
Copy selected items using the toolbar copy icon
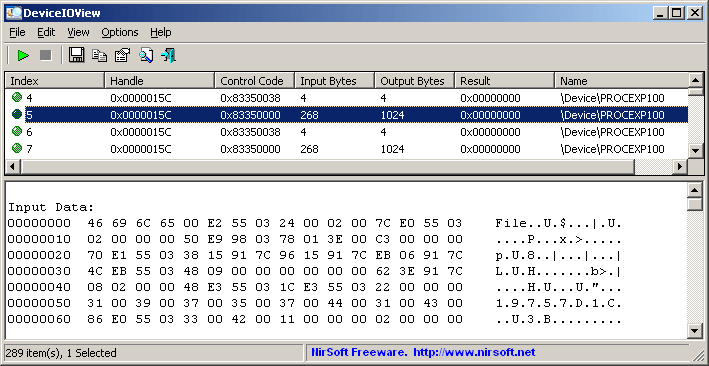(x=99, y=56)
